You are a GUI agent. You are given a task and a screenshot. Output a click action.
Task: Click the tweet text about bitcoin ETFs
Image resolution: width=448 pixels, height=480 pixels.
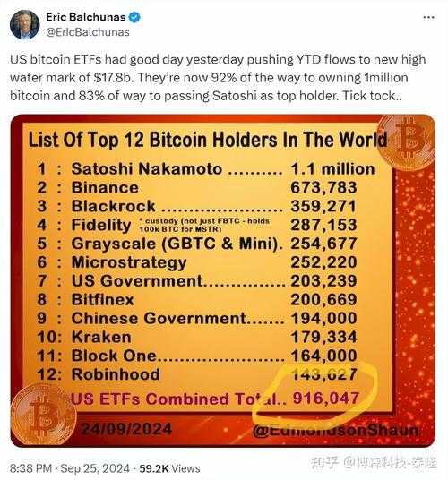[218, 77]
